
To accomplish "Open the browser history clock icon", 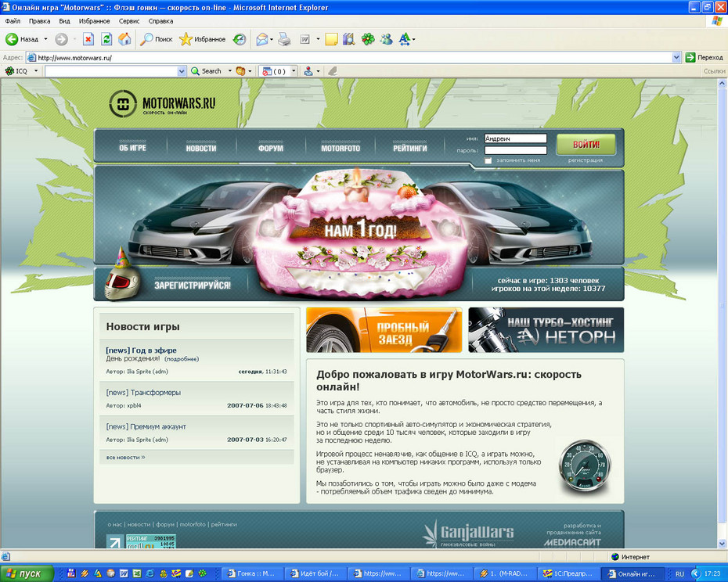I will click(x=240, y=39).
